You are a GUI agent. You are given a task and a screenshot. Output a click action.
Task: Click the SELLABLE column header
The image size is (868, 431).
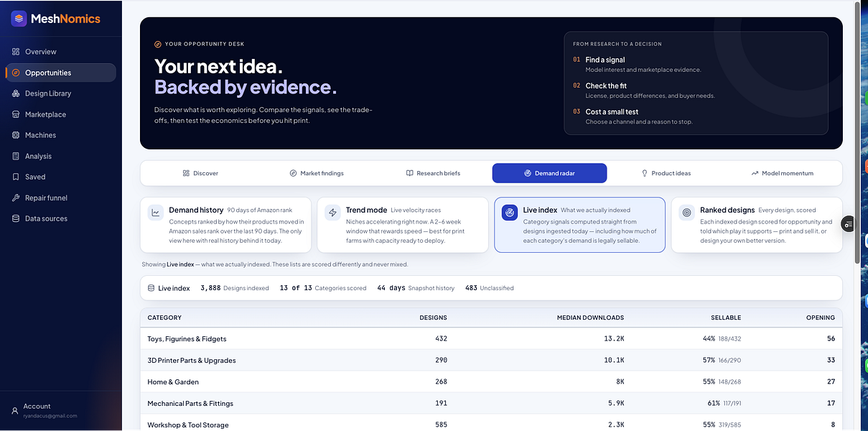point(725,318)
